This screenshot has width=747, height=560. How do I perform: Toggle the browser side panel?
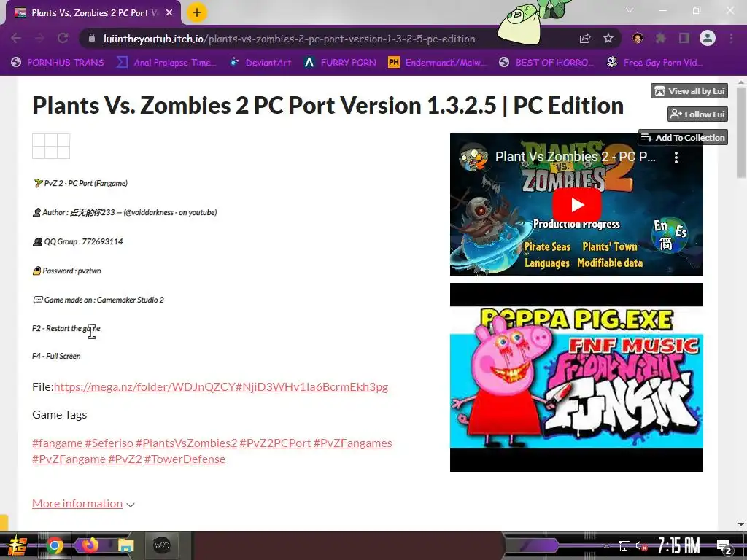coord(684,38)
